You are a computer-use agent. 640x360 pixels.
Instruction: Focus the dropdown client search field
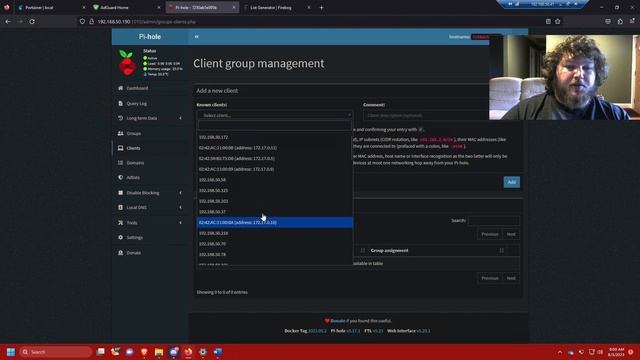[x=274, y=125]
